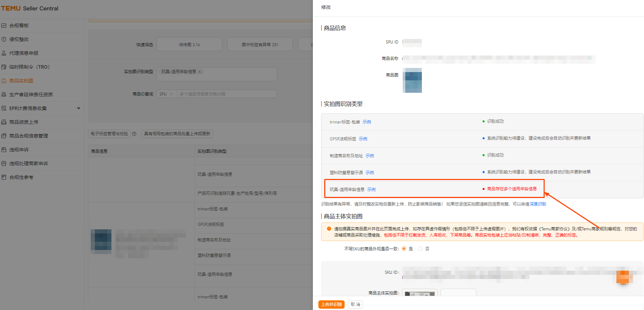This screenshot has width=644, height=310.
Task: Click the 生产者延伸责任资质 sidebar icon
Action: (4, 94)
